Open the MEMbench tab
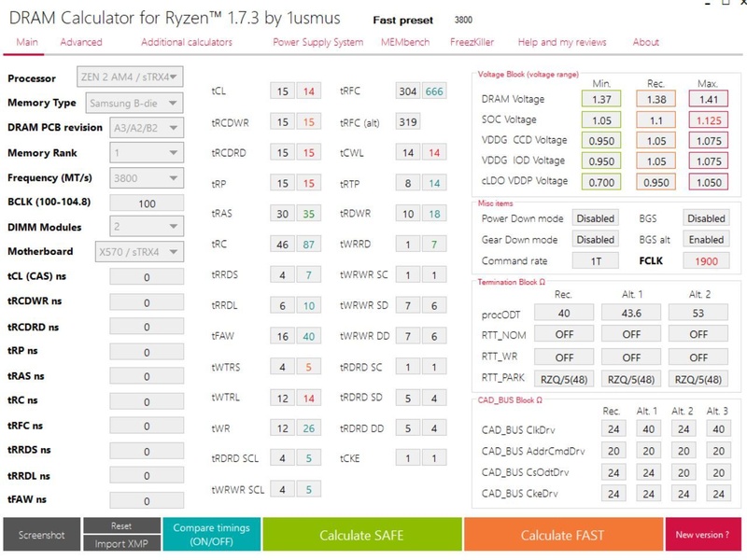The image size is (747, 560). pyautogui.click(x=405, y=42)
